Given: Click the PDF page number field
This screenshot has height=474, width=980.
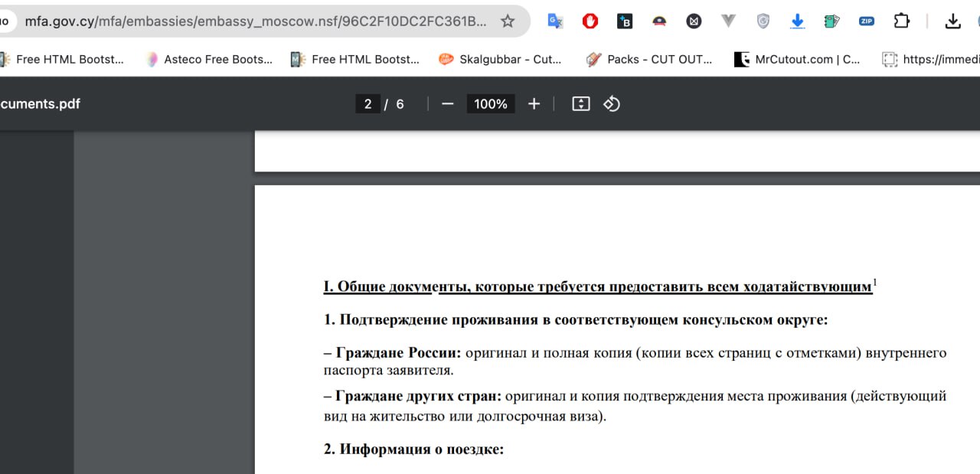Looking at the screenshot, I should click(367, 104).
